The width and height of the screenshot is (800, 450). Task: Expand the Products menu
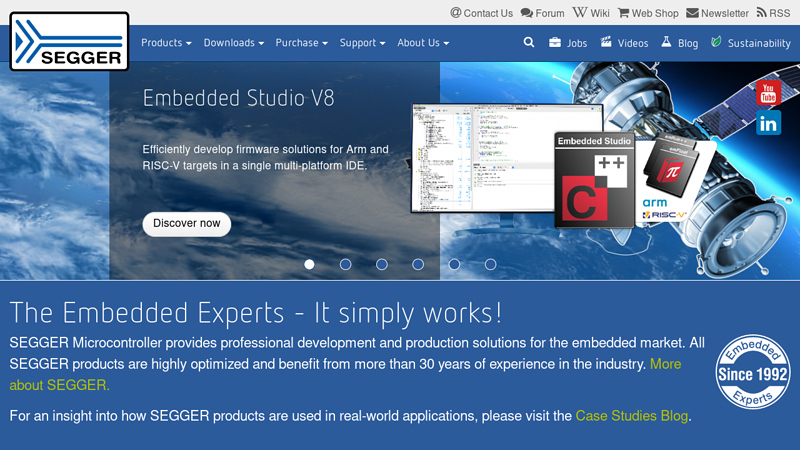coord(166,43)
